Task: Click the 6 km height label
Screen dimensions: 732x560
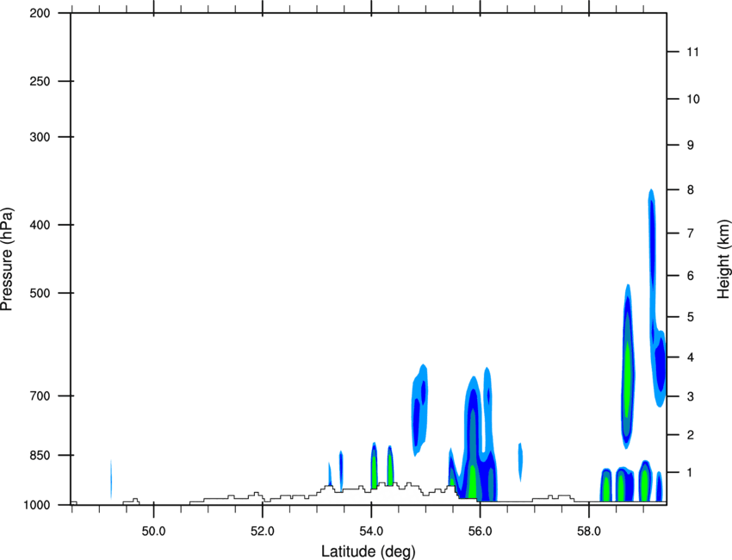Action: point(690,276)
